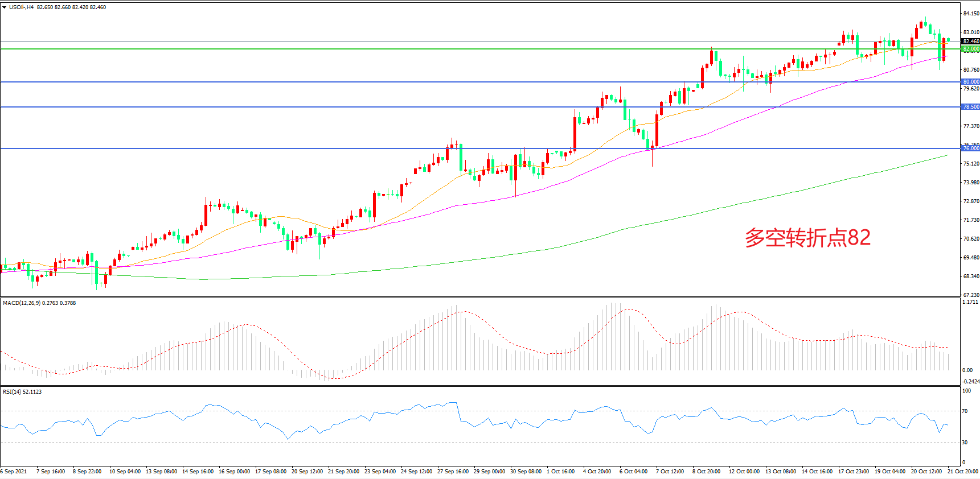
Task: Select the red 多空转折点82 text annotation
Action: coord(807,238)
